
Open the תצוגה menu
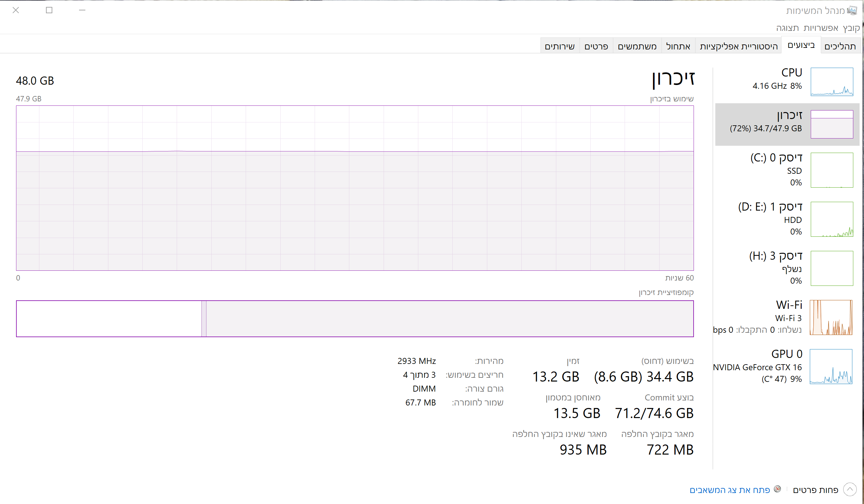(x=787, y=28)
